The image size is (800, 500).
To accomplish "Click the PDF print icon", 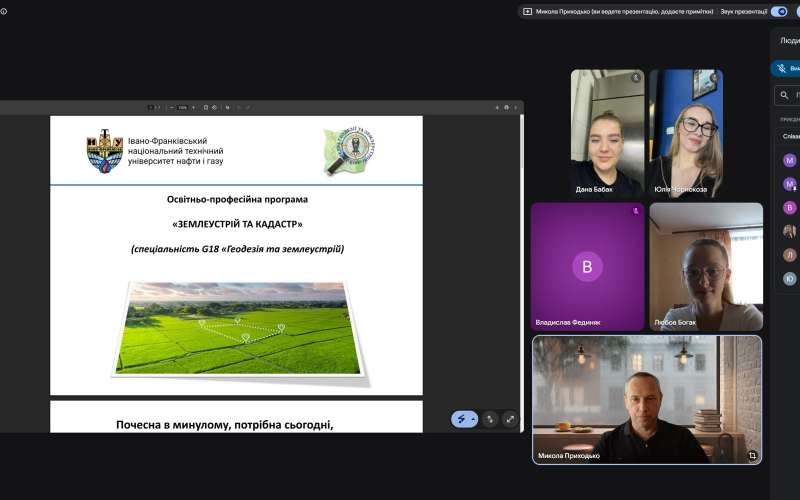I will coord(506,107).
